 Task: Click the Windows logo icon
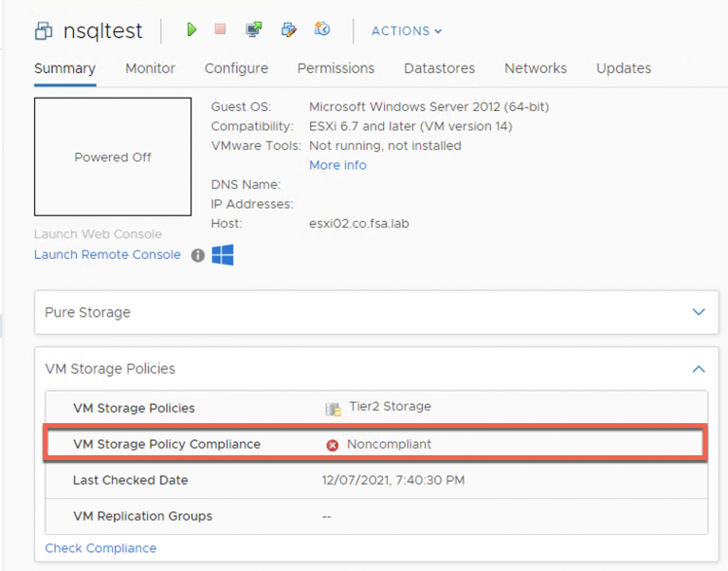[x=223, y=254]
